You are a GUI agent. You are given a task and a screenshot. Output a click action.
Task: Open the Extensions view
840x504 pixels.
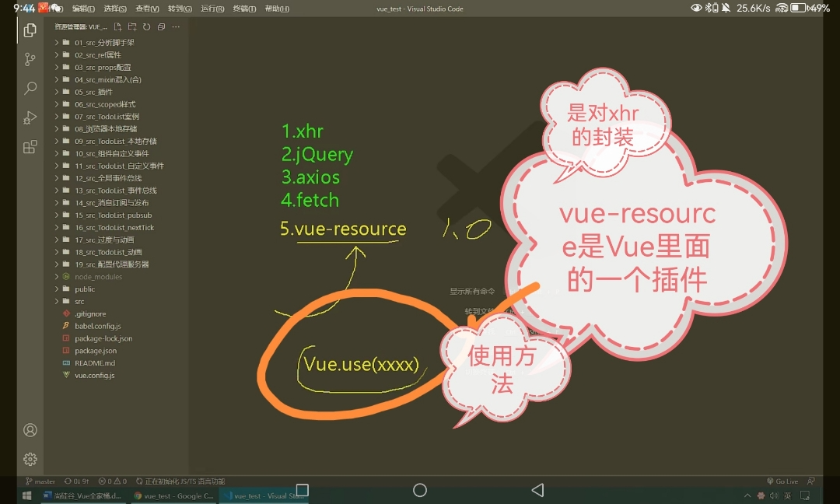coord(30,147)
